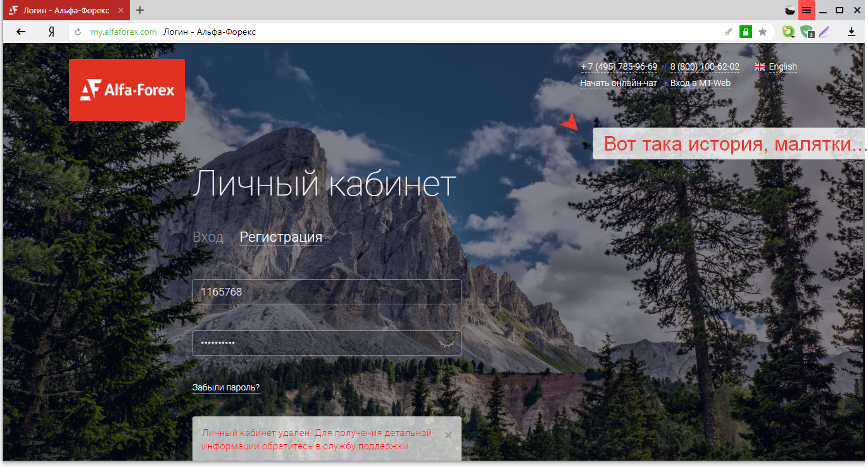Minimize the browser window
The width and height of the screenshot is (868, 467).
pyautogui.click(x=823, y=10)
